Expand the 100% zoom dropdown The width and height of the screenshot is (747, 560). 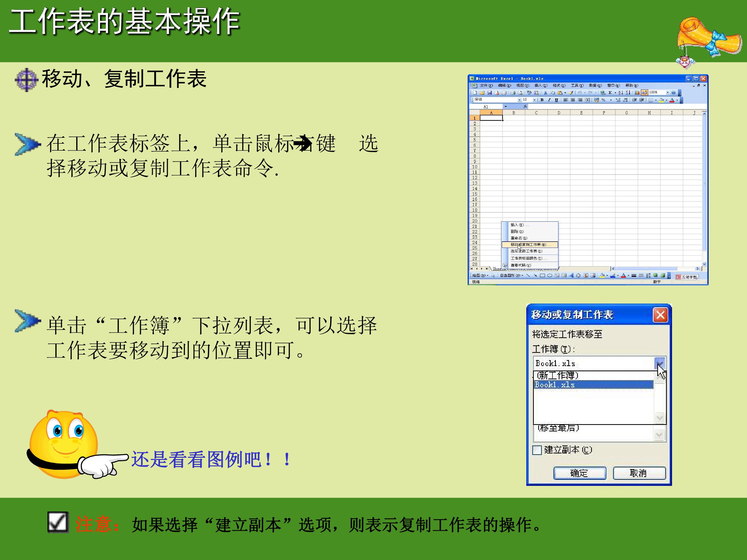668,93
